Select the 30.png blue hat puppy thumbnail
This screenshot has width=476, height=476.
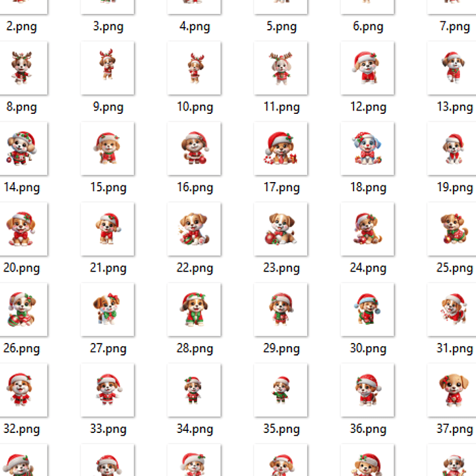[x=367, y=309]
